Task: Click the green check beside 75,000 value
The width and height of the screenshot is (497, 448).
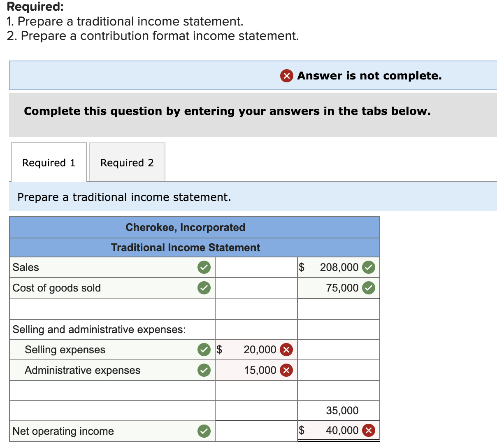Action: [x=369, y=288]
